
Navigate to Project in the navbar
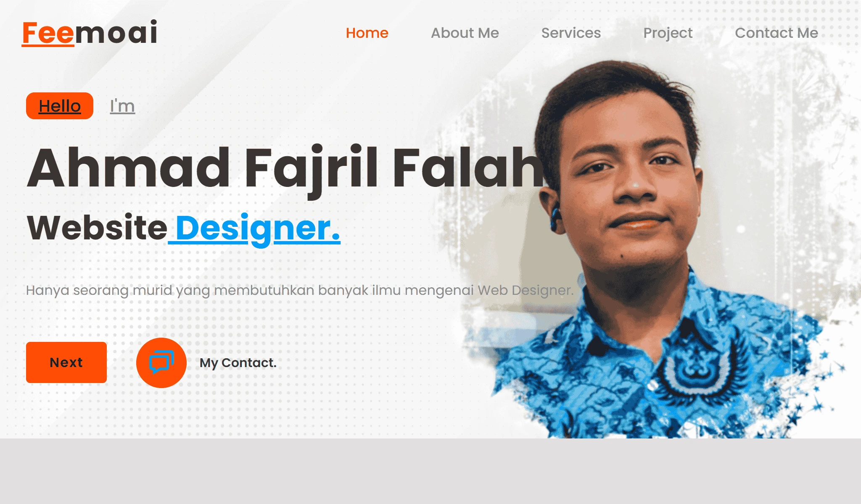[668, 33]
